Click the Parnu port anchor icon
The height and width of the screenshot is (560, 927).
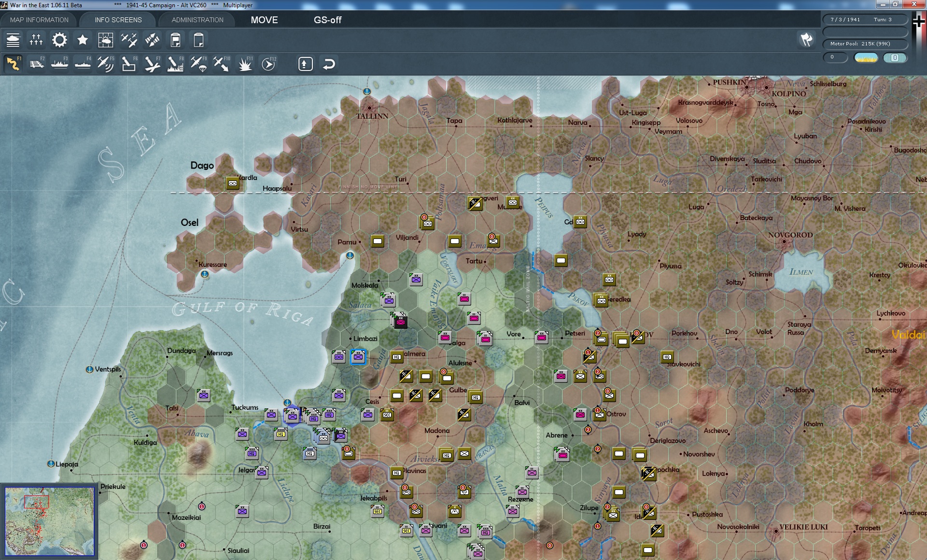350,255
